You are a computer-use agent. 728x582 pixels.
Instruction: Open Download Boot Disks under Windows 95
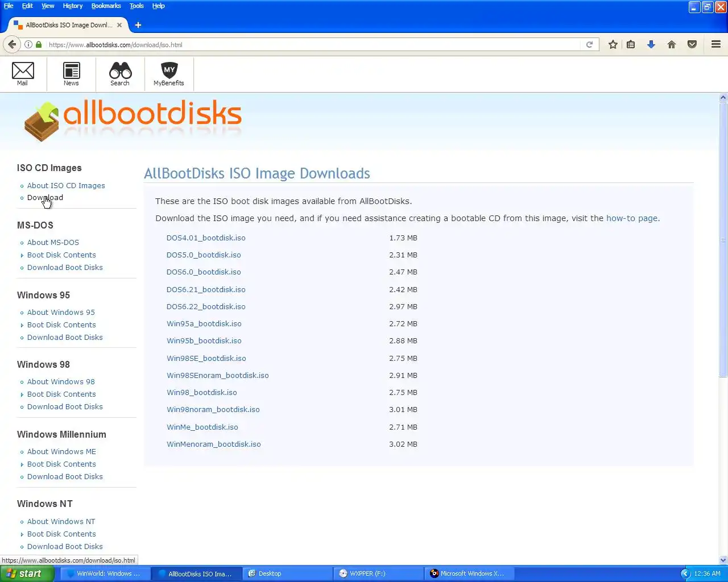[65, 337]
